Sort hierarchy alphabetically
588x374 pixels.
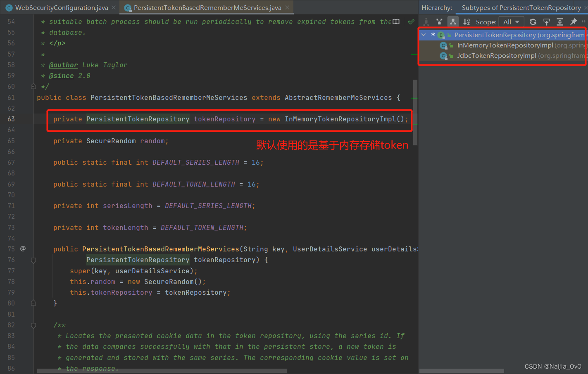[467, 22]
